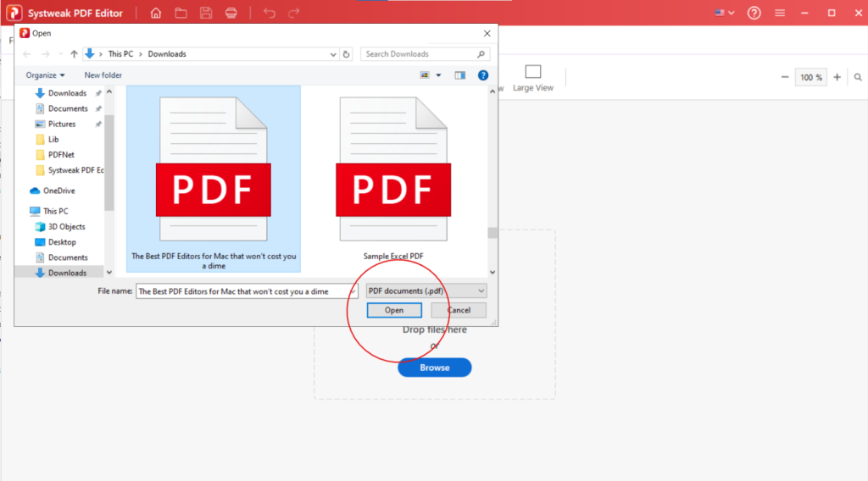The height and width of the screenshot is (481, 868).
Task: Click the Open button
Action: pyautogui.click(x=394, y=310)
